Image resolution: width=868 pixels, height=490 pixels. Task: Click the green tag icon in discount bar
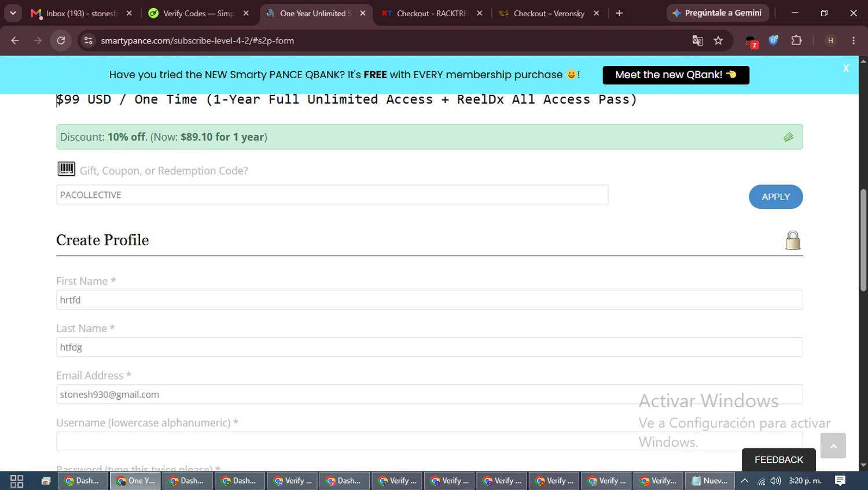[788, 137]
